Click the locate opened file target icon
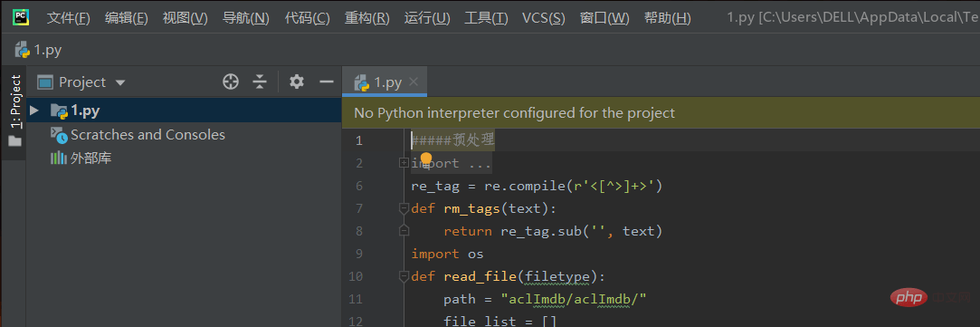980x327 pixels. 231,82
